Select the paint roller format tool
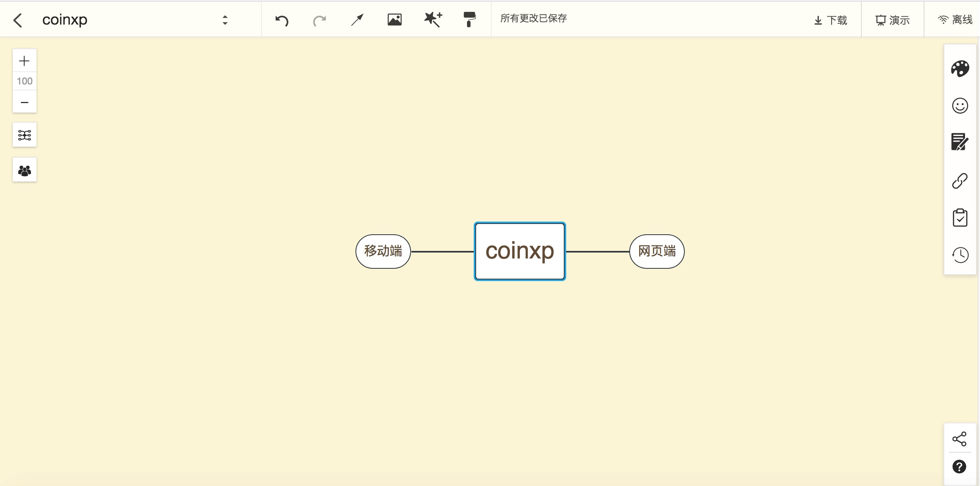Viewport: 980px width, 486px height. (x=469, y=19)
